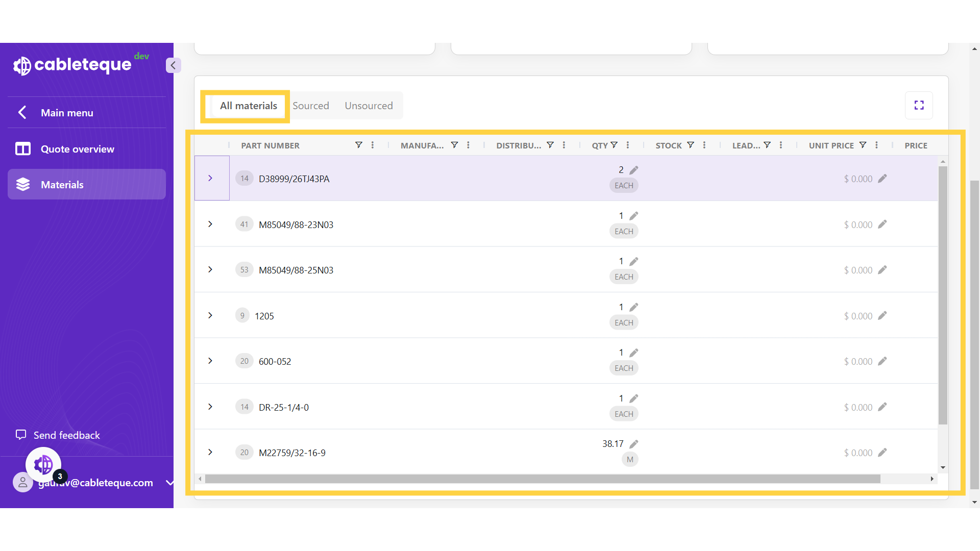The height and width of the screenshot is (551, 980).
Task: Edit quantity pencil for D38999/26TJ43PA
Action: point(634,170)
